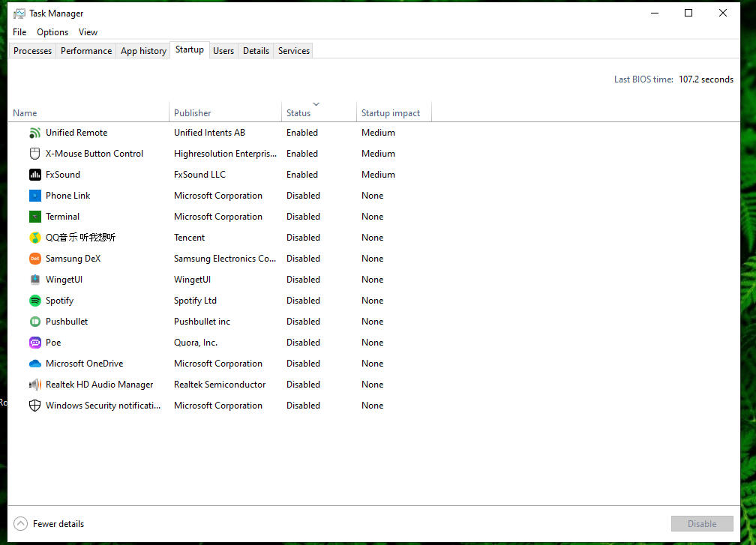Switch to the Details tab
This screenshot has height=545, width=756.
(x=256, y=50)
